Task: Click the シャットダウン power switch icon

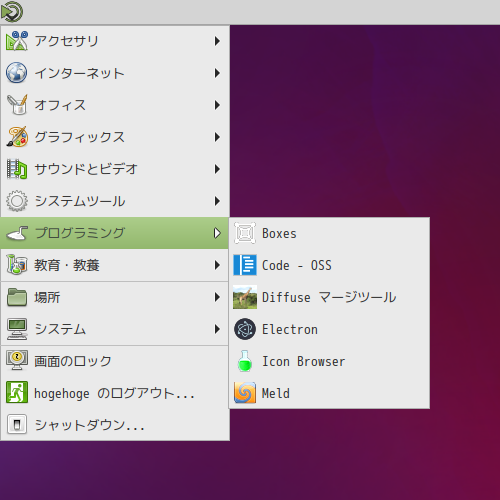Action: [17, 424]
